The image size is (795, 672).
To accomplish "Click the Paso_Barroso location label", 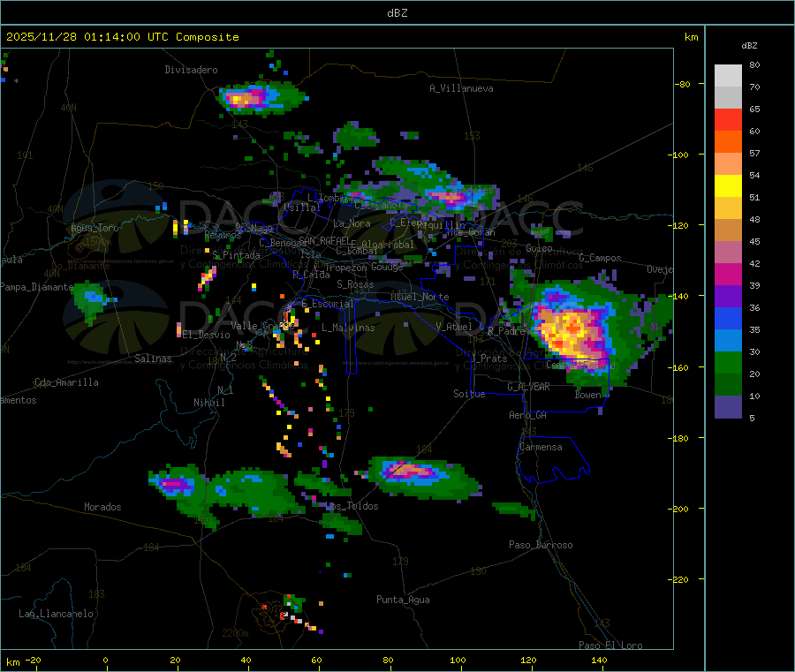I will tap(541, 545).
